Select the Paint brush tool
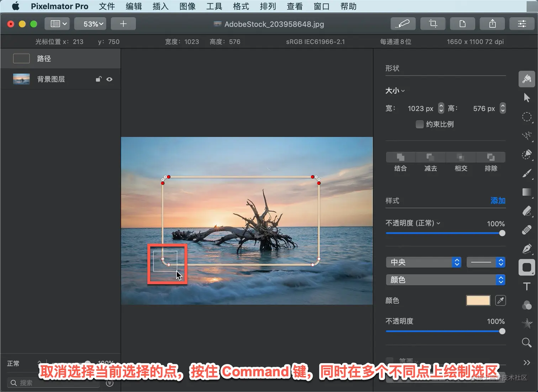 coord(527,173)
